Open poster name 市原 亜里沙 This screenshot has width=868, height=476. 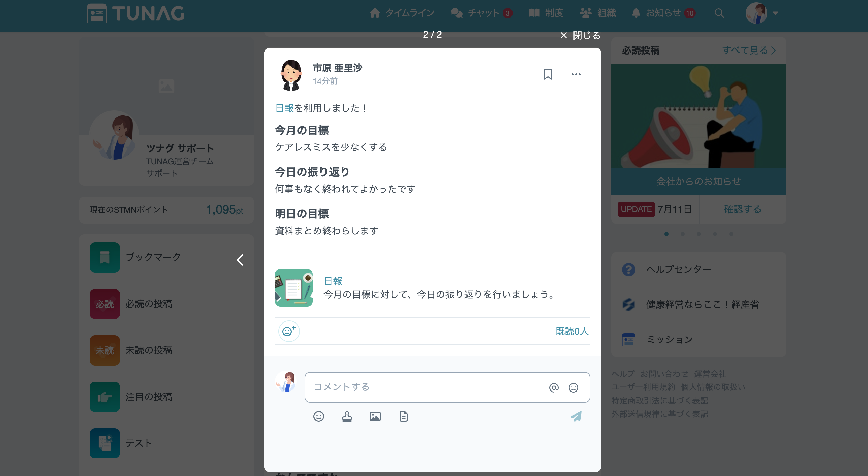[337, 68]
